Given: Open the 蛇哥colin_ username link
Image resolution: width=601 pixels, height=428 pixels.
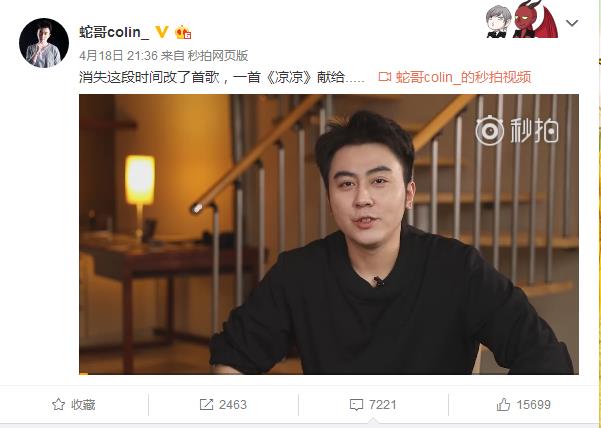Looking at the screenshot, I should [114, 32].
